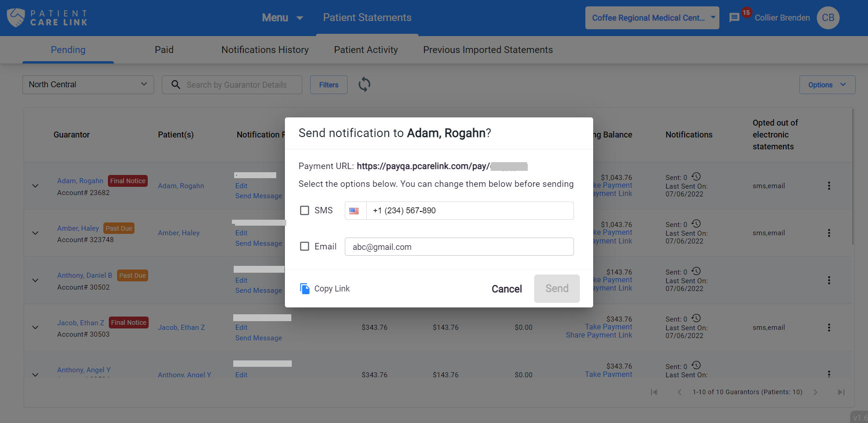Switch to Previous Imported Statements tab
Screen dimensions: 868x423
click(488, 50)
